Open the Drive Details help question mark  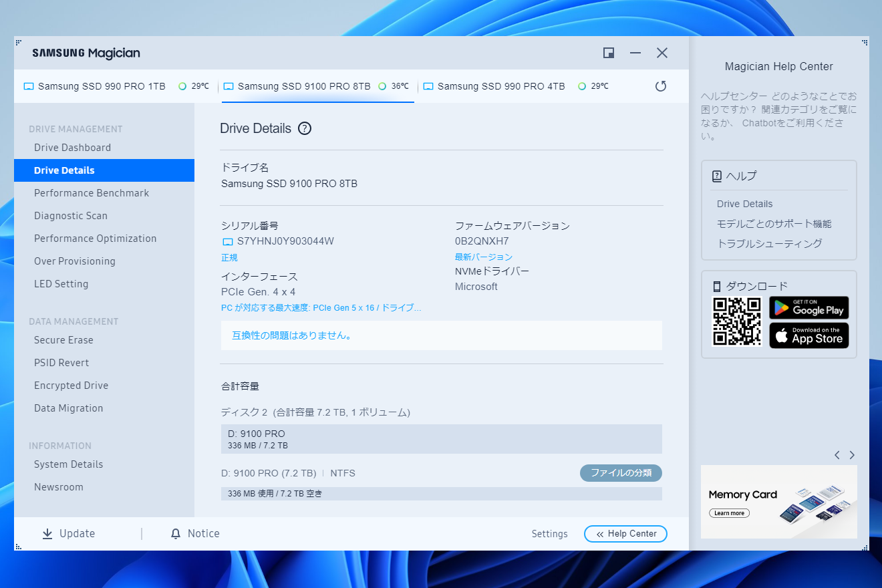305,128
